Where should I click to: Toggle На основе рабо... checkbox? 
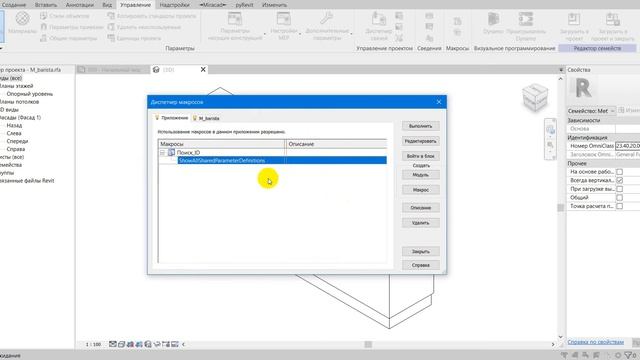619,172
